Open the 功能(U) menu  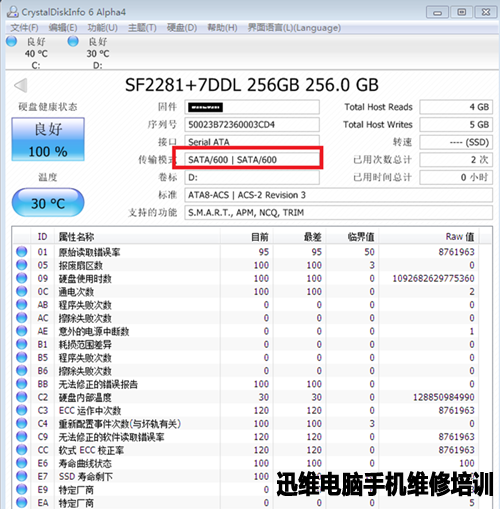coord(102,28)
